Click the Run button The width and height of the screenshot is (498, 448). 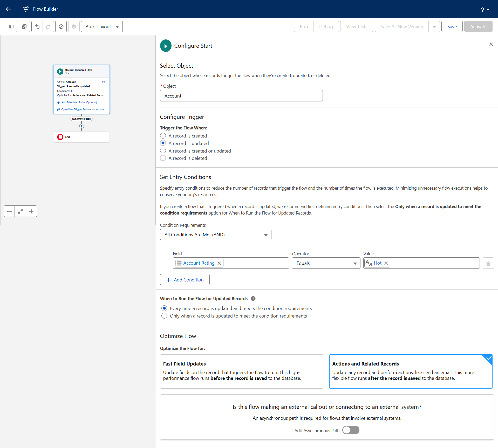tap(304, 26)
